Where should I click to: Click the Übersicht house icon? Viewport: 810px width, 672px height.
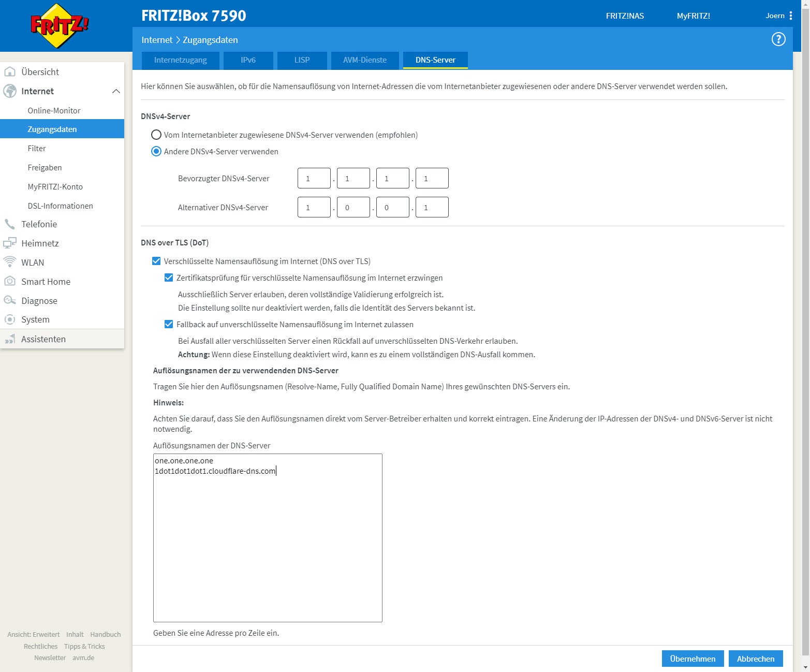[x=10, y=72]
